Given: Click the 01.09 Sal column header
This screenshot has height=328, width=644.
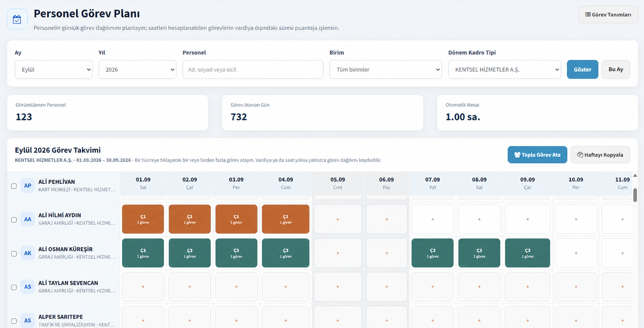Looking at the screenshot, I should click(143, 183).
